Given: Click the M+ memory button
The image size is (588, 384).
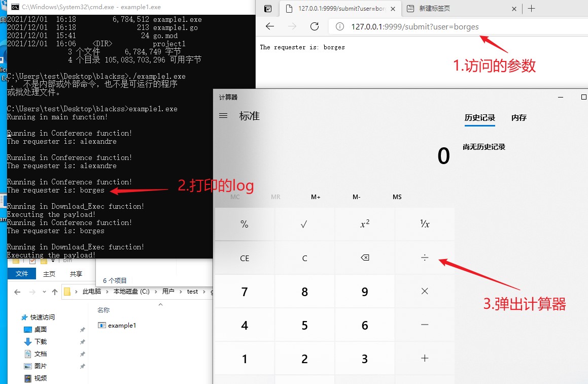Looking at the screenshot, I should click(x=316, y=197).
